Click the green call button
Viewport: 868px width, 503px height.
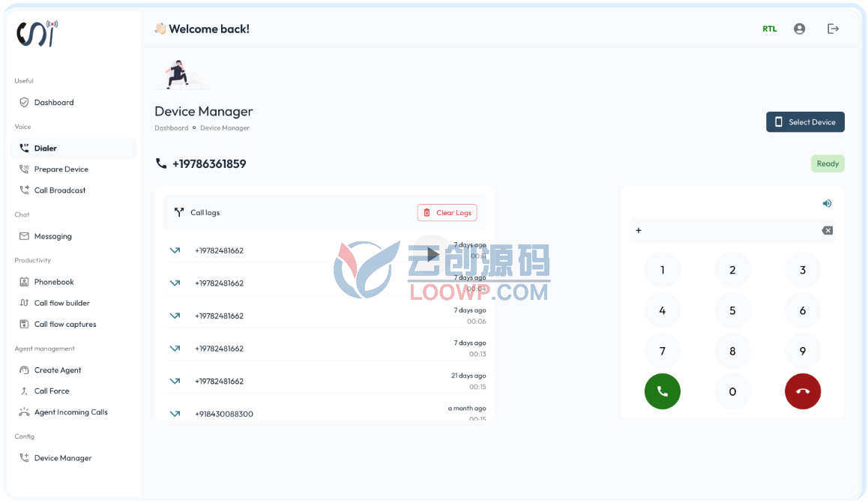click(662, 391)
